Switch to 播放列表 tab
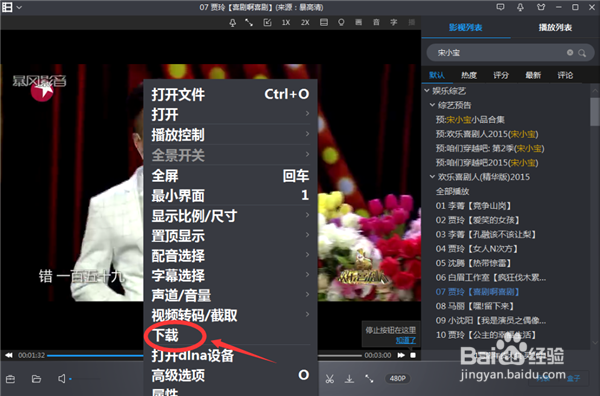Screen dimensions: 600x396 pyautogui.click(x=555, y=28)
